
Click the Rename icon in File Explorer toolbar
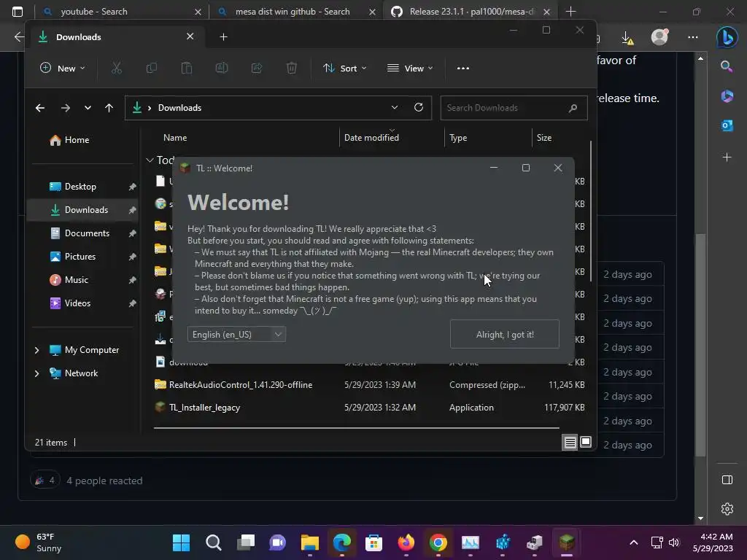[222, 68]
